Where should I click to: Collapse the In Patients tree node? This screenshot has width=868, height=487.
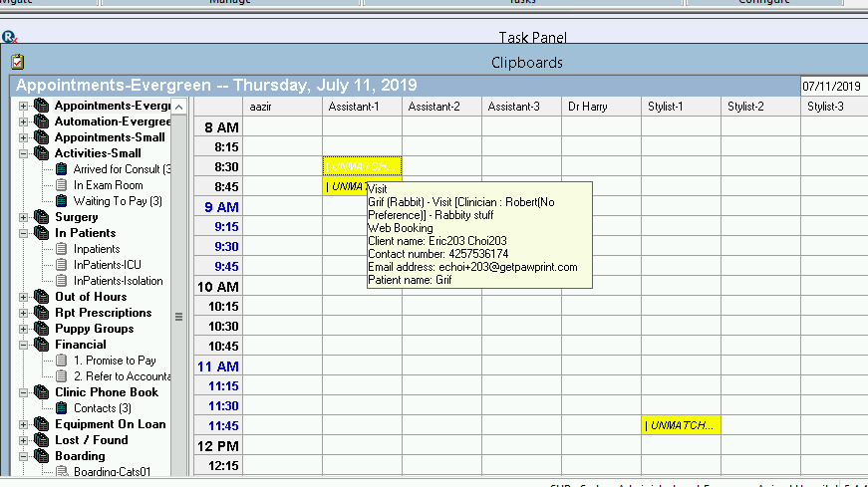click(23, 233)
